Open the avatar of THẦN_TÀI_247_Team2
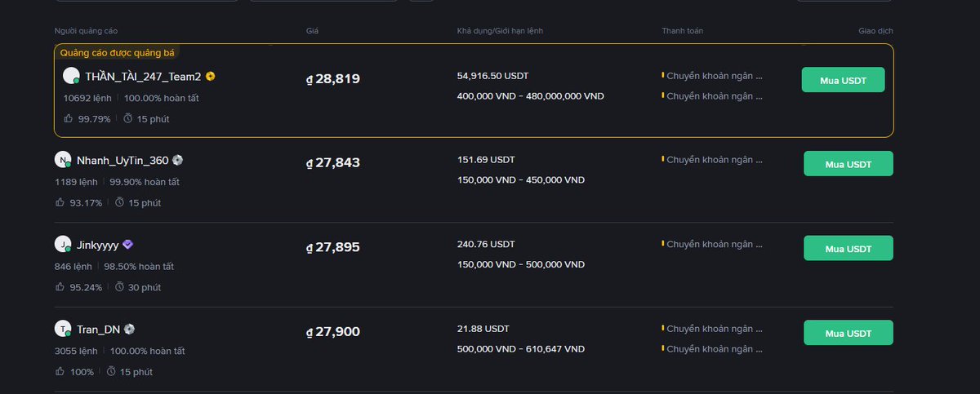Screen dimensions: 980x394 [x=71, y=76]
